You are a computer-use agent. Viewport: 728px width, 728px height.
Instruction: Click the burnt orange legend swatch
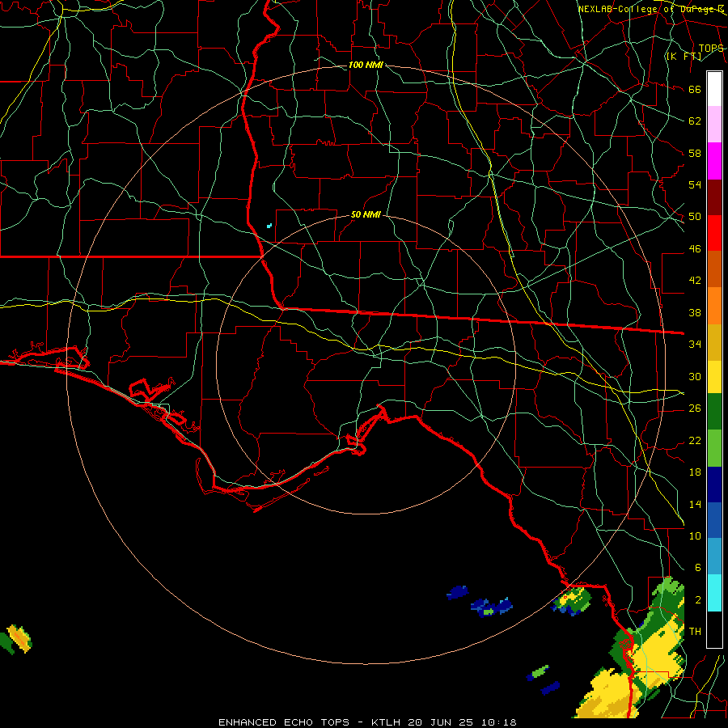pos(714,269)
